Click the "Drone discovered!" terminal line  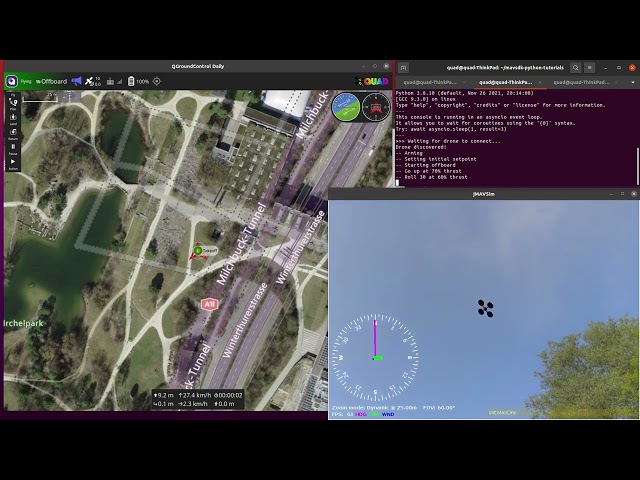point(421,147)
